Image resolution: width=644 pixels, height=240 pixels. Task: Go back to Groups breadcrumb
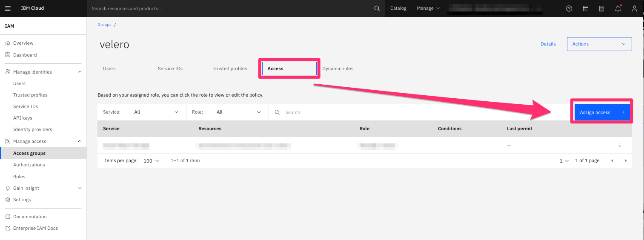point(104,25)
